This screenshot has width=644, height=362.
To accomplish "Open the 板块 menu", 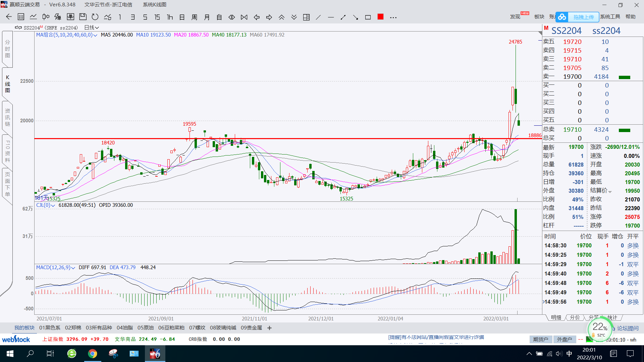I will pyautogui.click(x=539, y=17).
